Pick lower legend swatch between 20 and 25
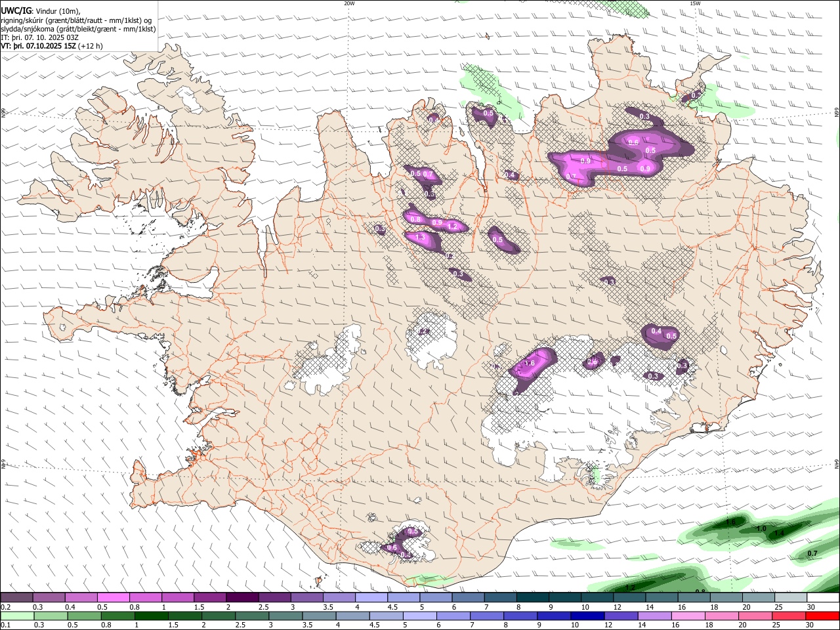This screenshot has height=630, width=840. [x=755, y=616]
